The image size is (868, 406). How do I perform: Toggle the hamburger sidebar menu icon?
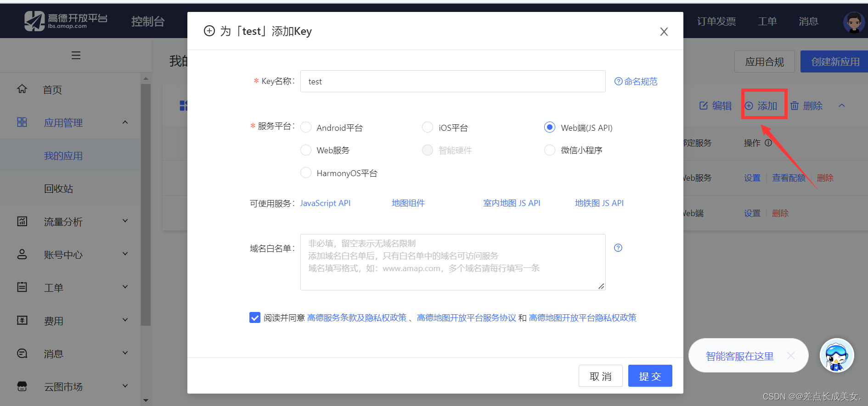pos(76,56)
